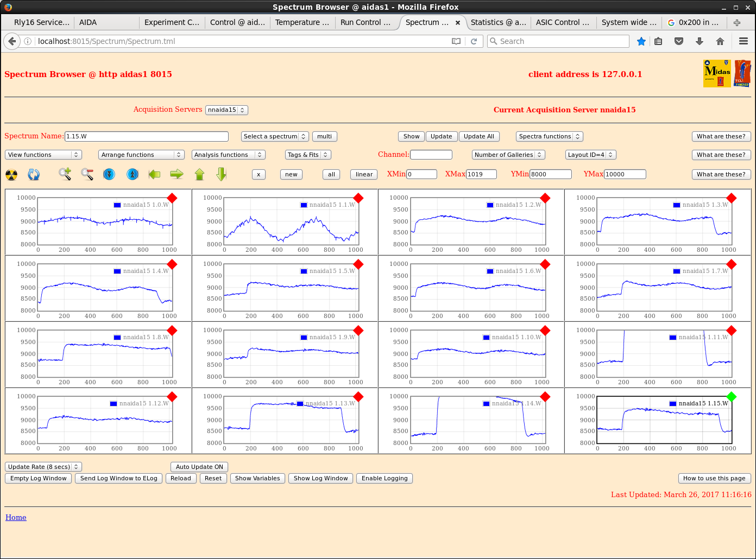Click the red diamond on spectrum 1.3.W
The image size is (756, 559).
click(x=732, y=198)
